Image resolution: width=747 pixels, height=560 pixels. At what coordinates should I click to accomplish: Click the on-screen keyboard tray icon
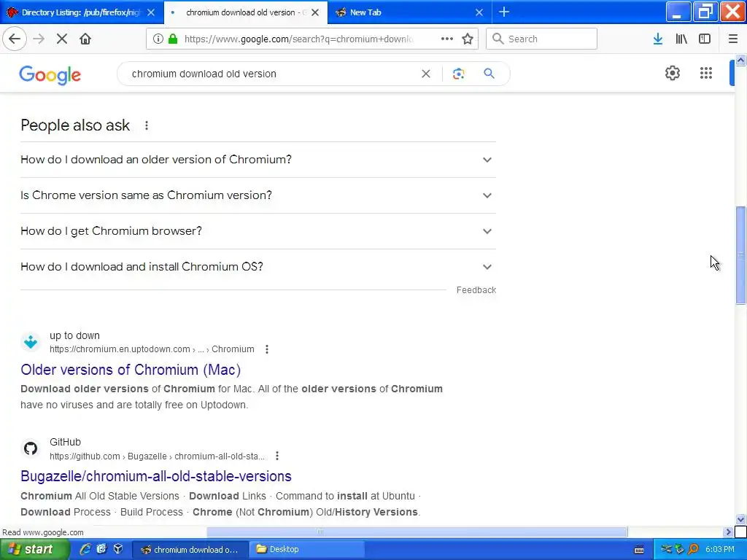[x=639, y=550]
